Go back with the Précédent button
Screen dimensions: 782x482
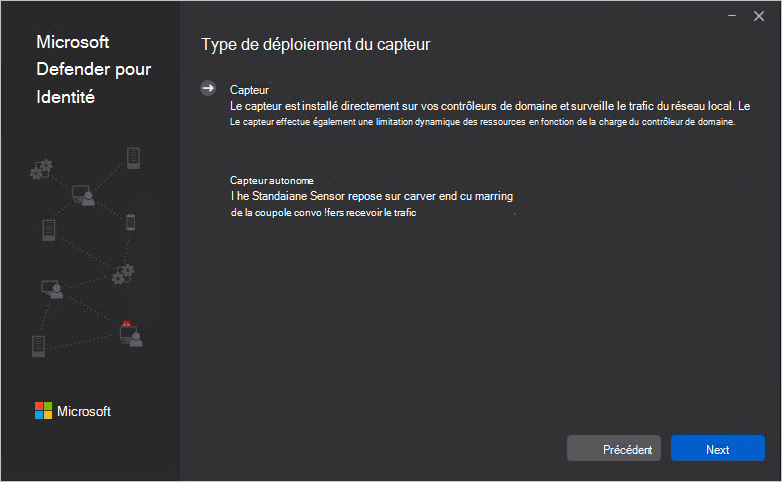click(x=613, y=449)
